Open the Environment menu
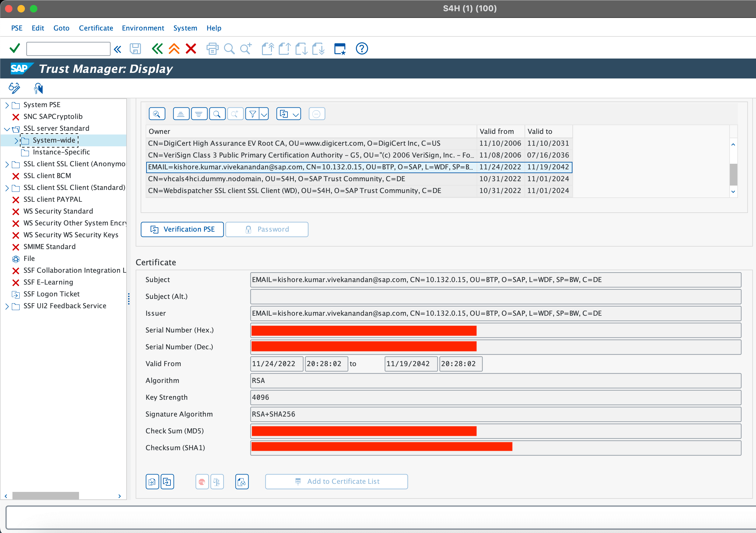 (x=143, y=28)
